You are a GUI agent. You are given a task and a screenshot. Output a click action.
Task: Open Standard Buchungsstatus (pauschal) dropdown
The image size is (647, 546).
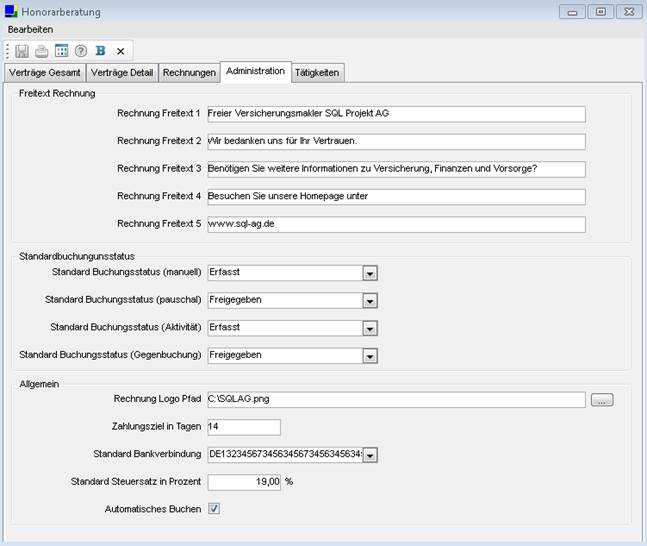369,300
